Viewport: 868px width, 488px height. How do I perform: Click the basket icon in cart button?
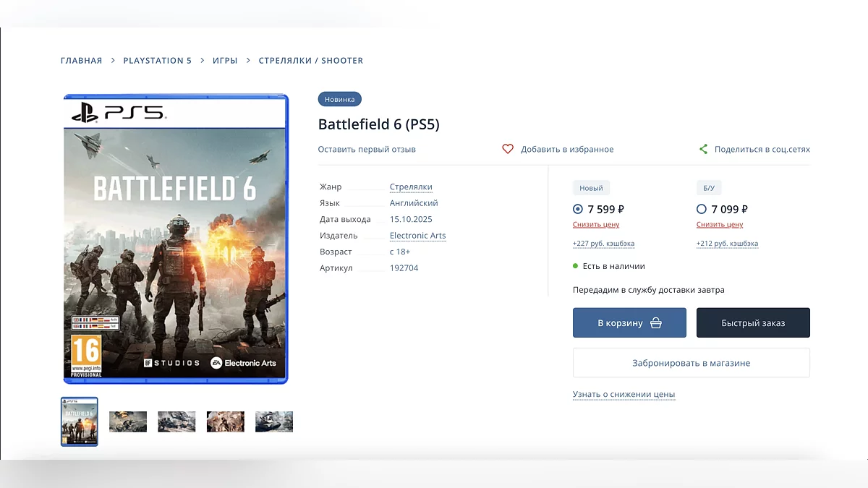656,323
